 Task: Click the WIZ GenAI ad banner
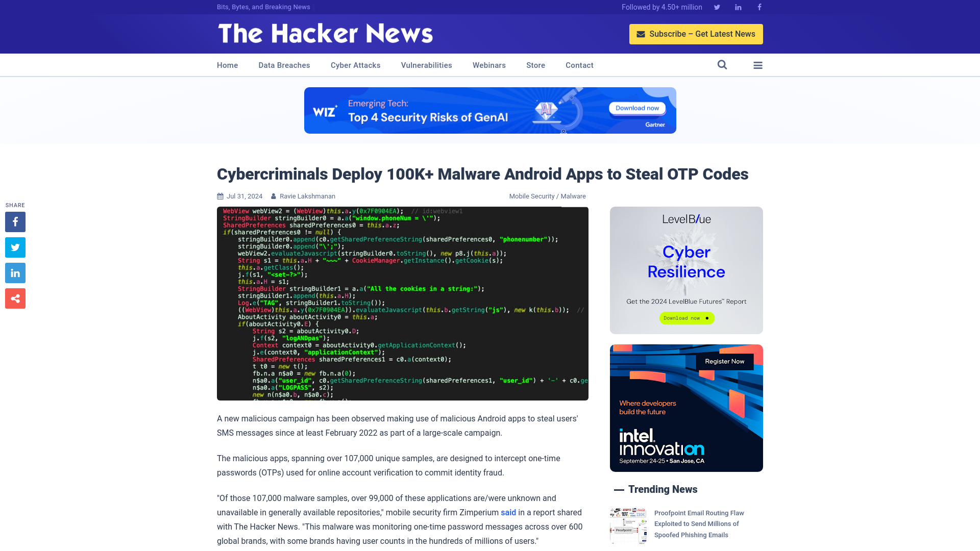pyautogui.click(x=490, y=110)
